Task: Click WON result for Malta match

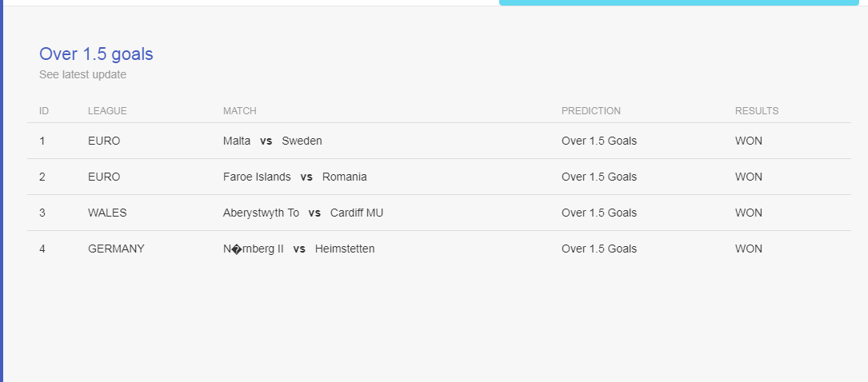Action: pyautogui.click(x=749, y=141)
